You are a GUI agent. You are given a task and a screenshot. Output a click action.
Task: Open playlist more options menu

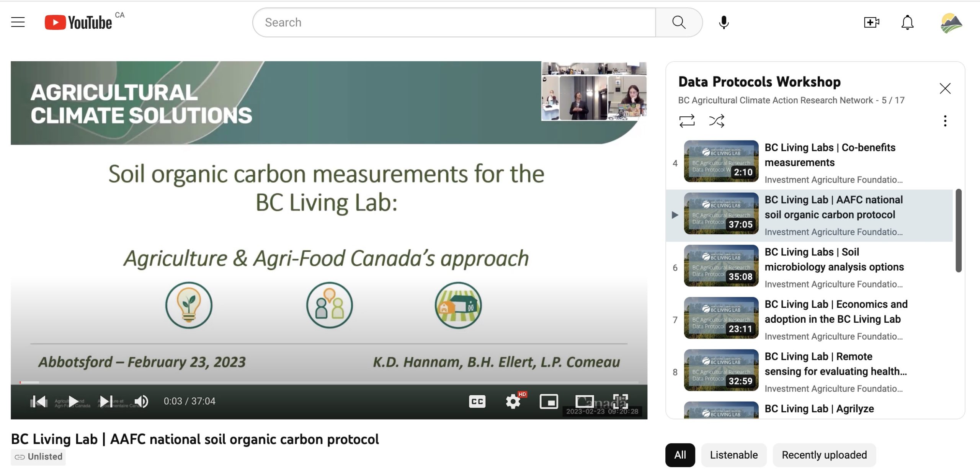click(945, 121)
